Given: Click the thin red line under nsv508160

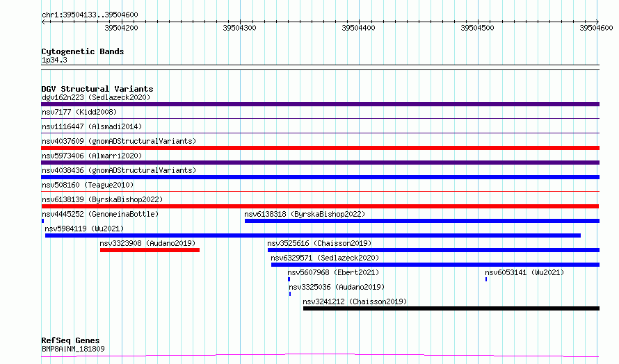Looking at the screenshot, I should point(320,191).
